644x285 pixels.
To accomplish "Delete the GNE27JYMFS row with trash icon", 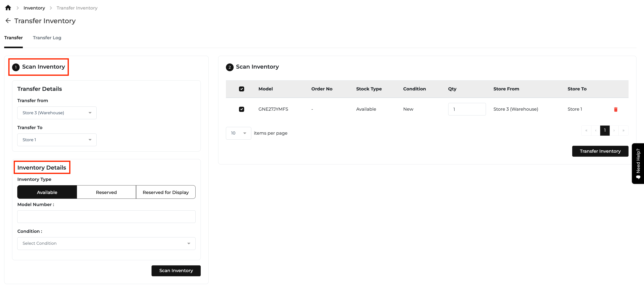I will [x=615, y=109].
